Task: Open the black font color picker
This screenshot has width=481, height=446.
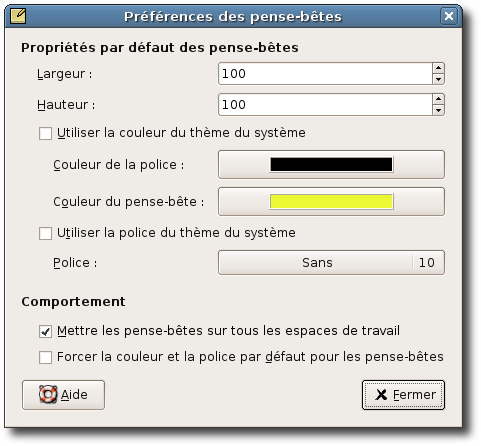Action: [x=331, y=165]
